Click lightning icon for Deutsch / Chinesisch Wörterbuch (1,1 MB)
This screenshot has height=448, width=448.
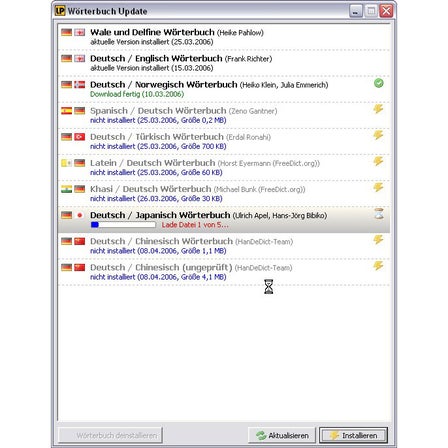378,239
